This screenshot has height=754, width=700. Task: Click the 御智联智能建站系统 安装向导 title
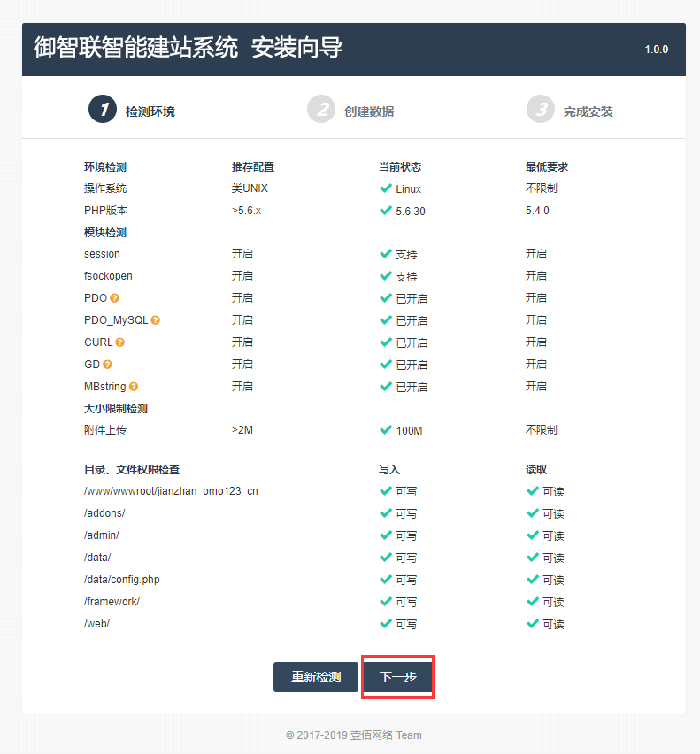(x=188, y=48)
